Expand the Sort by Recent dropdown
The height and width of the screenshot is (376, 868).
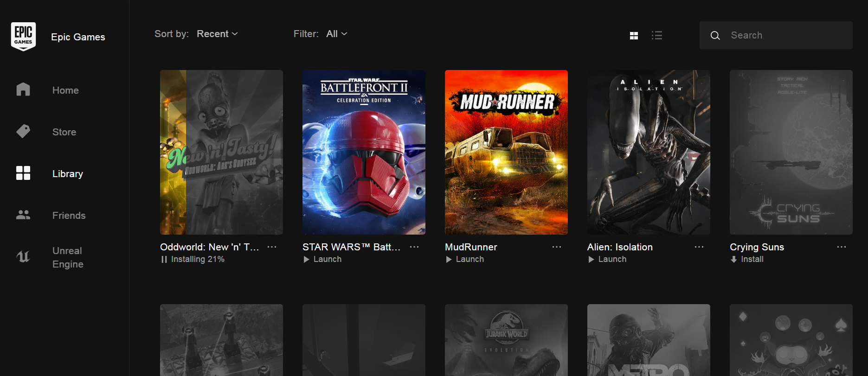pos(217,34)
